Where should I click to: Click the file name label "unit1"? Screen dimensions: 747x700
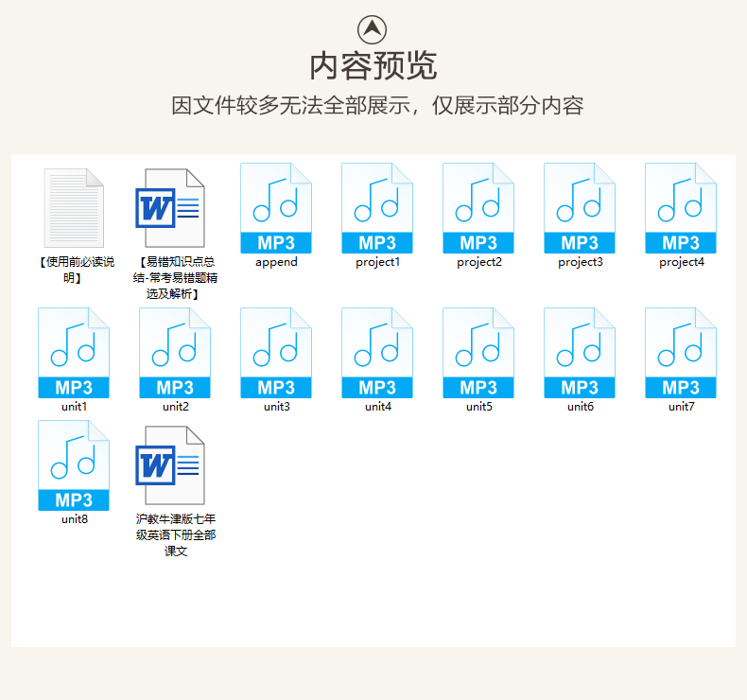click(x=75, y=407)
